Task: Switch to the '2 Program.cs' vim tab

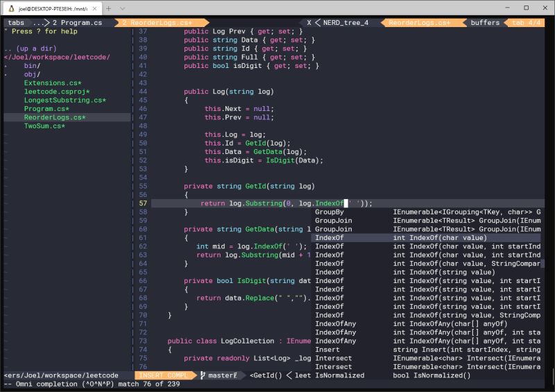Action: point(77,23)
